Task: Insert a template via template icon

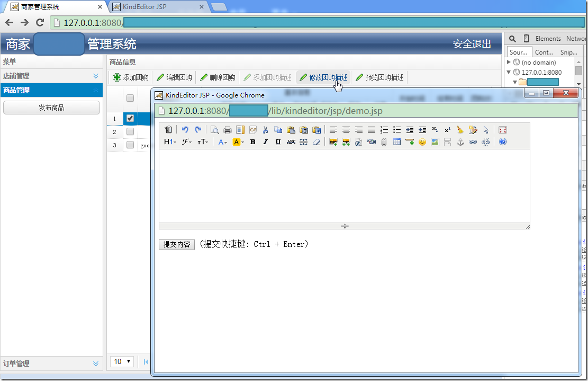Action: (240, 130)
